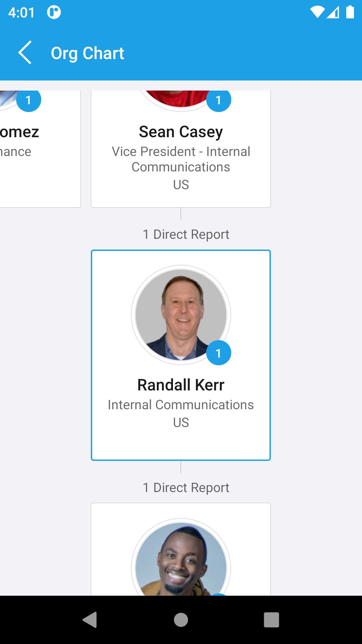Image resolution: width=362 pixels, height=644 pixels.
Task: Tap the battery icon in status bar
Action: (350, 12)
